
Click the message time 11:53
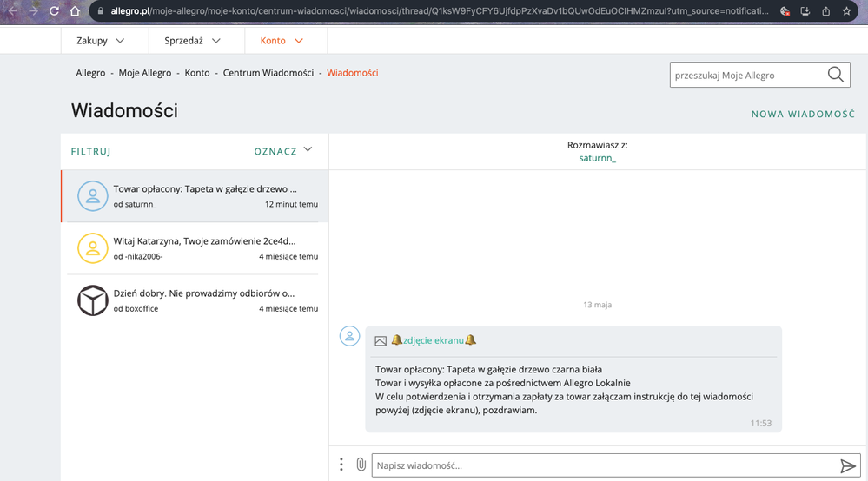[760, 423]
